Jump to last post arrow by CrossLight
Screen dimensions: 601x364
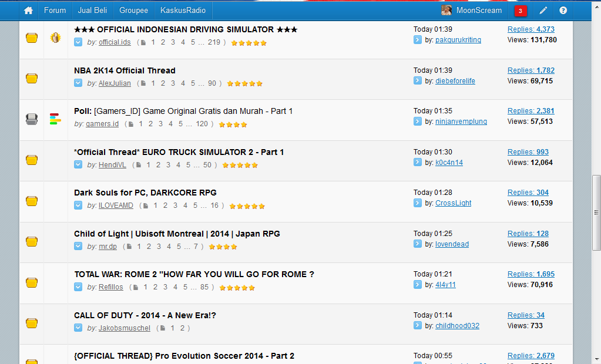[x=418, y=203]
